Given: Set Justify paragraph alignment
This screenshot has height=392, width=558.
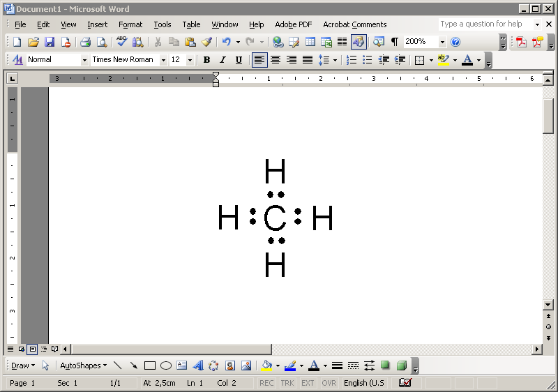Looking at the screenshot, I should 308,60.
